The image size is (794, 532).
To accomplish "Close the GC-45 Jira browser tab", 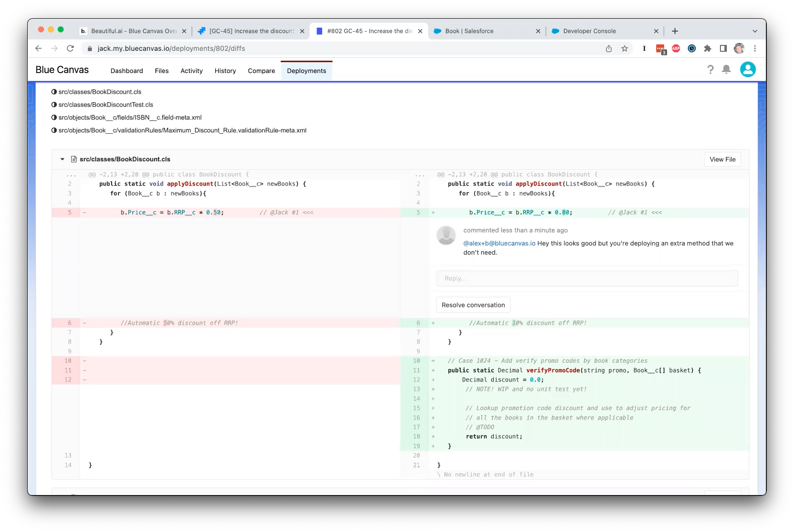I will point(302,31).
